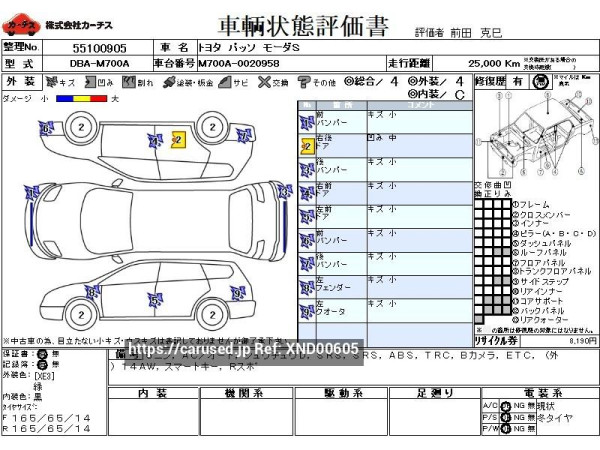This screenshot has height=450, width=600.
Task: Click the circled 良 mark for P/S
Action: point(506,418)
